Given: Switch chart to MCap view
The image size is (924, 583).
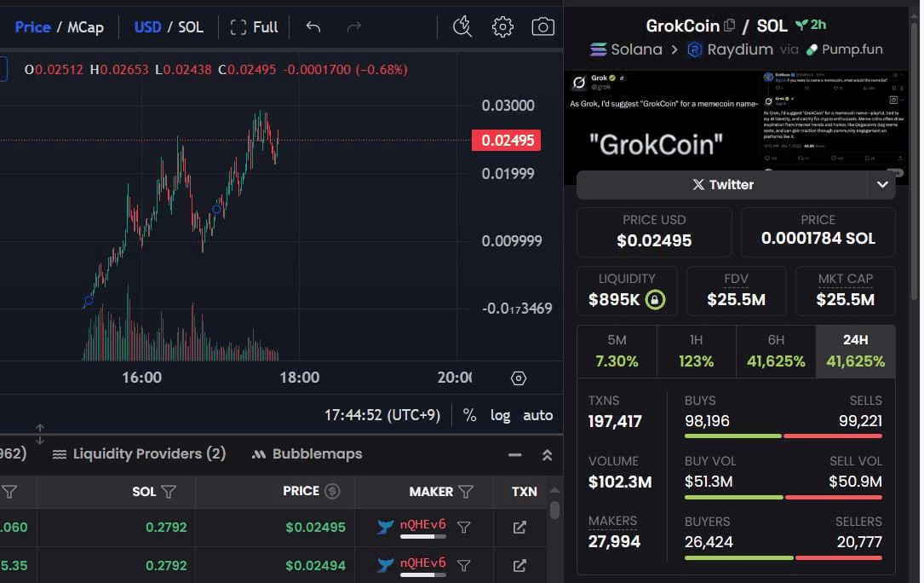Looking at the screenshot, I should [86, 27].
